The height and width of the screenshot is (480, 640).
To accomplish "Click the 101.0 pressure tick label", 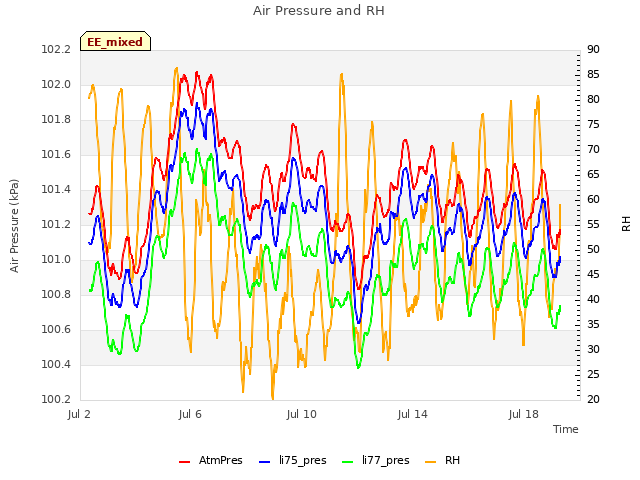I will tap(56, 260).
